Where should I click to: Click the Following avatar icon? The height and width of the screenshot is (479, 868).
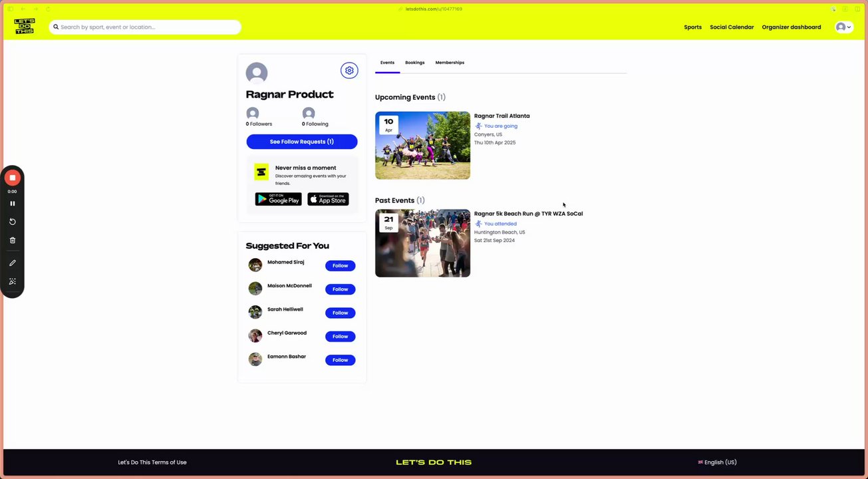[309, 114]
